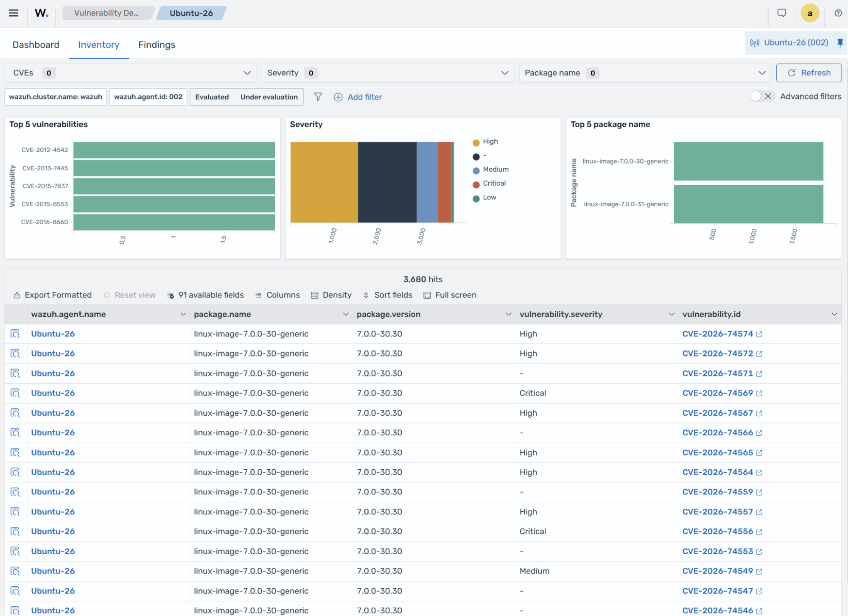Open the hamburger navigation menu
Screen dimensions: 848x616
coord(14,13)
